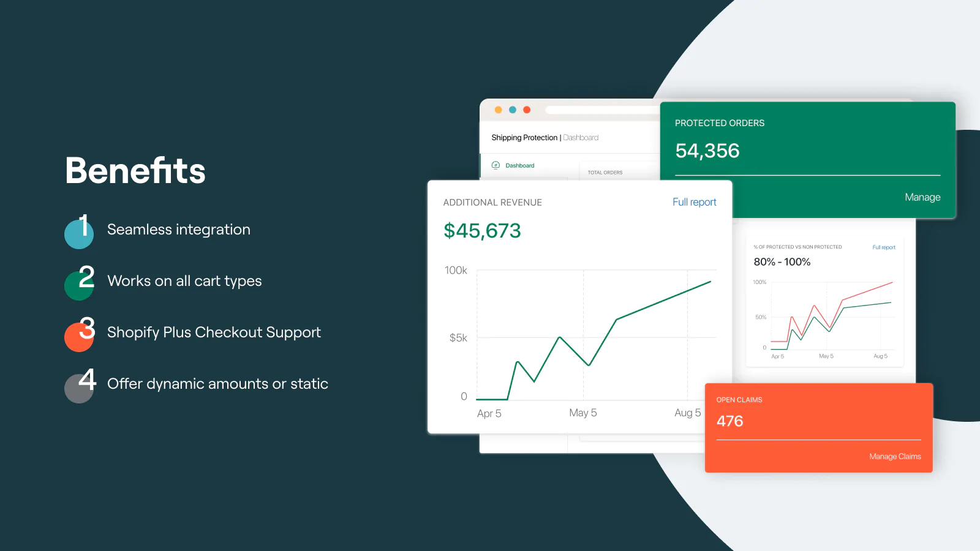Image resolution: width=980 pixels, height=551 pixels.
Task: Click the 476 open claims number
Action: (x=729, y=421)
